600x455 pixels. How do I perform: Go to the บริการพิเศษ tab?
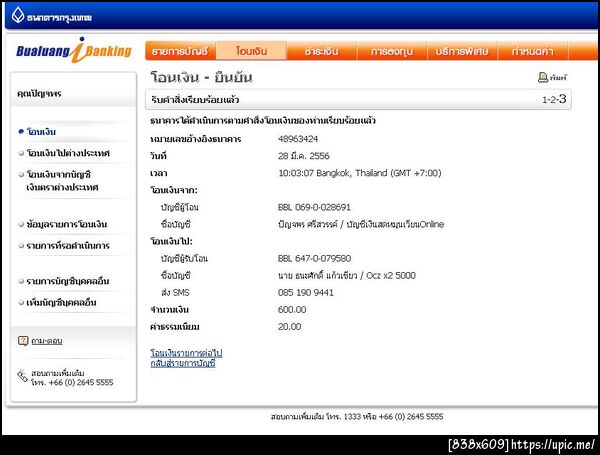(462, 51)
